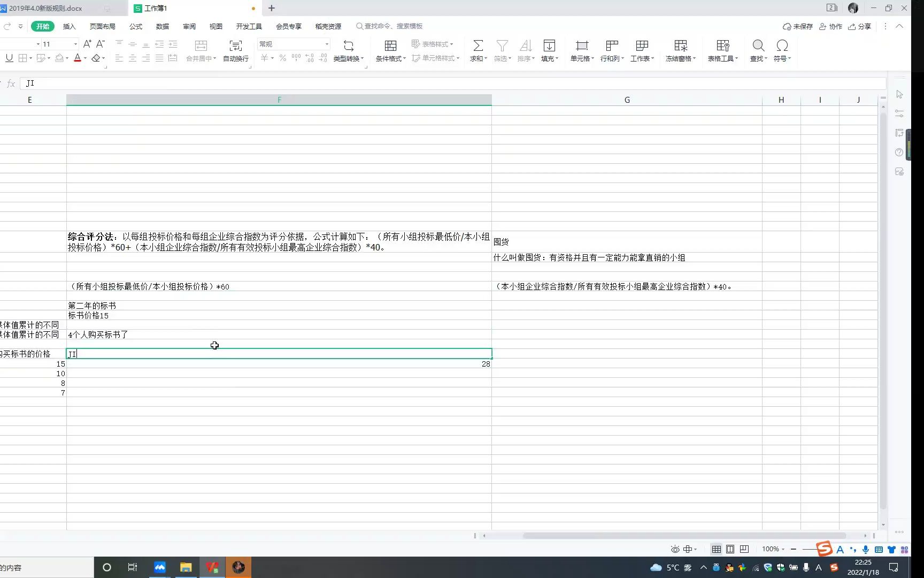This screenshot has width=924, height=578.
Task: Open the font color dropdown arrow
Action: [85, 58]
